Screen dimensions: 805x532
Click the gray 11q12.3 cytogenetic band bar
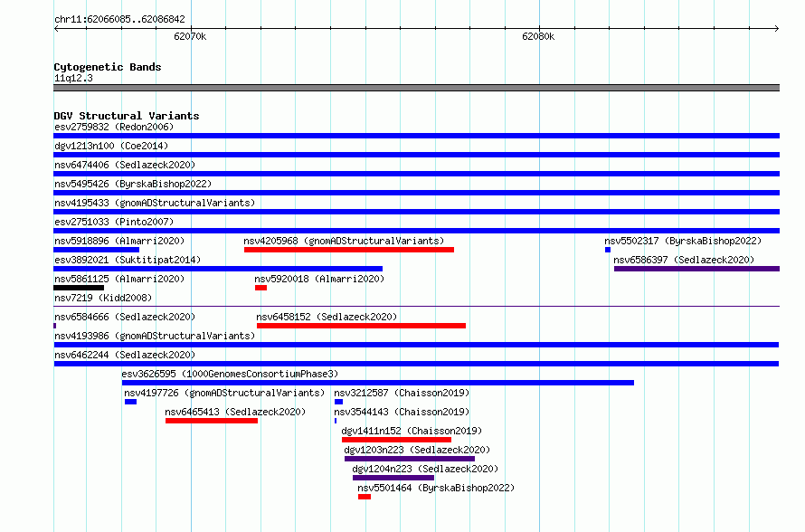[x=416, y=88]
